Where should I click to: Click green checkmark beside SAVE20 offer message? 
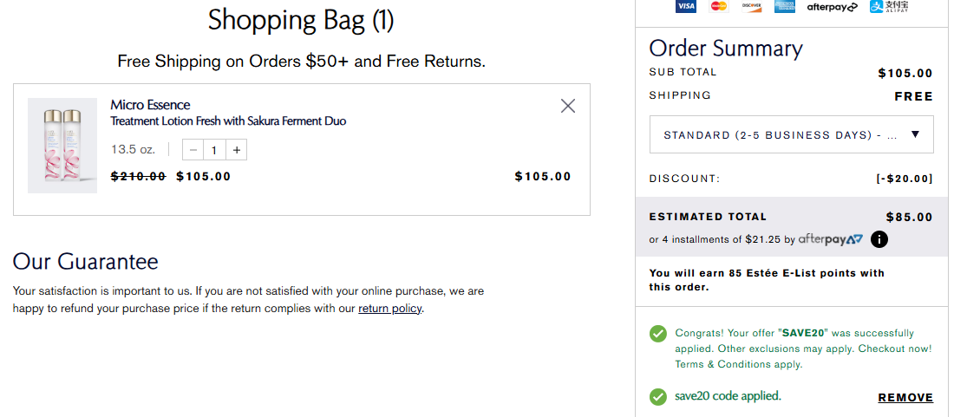(x=659, y=334)
